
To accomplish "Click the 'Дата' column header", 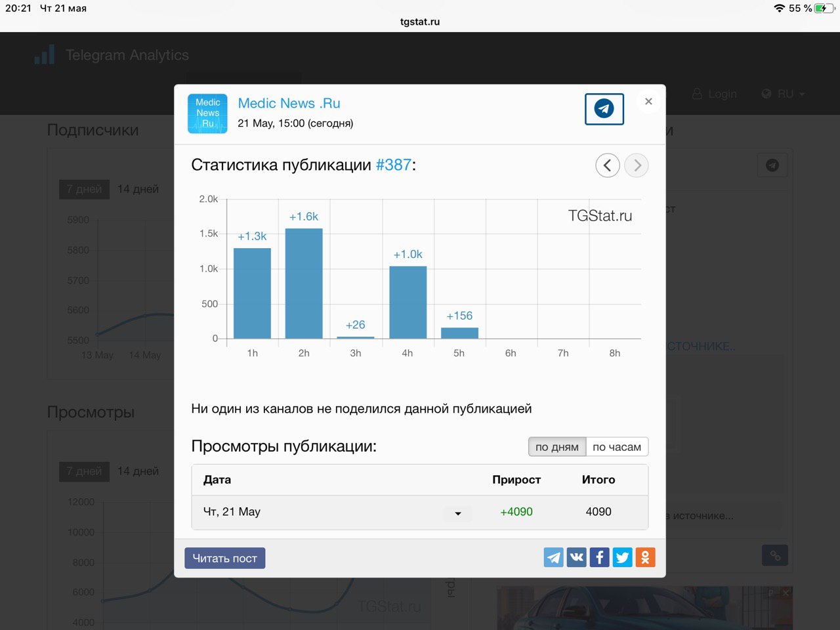I will click(x=217, y=480).
